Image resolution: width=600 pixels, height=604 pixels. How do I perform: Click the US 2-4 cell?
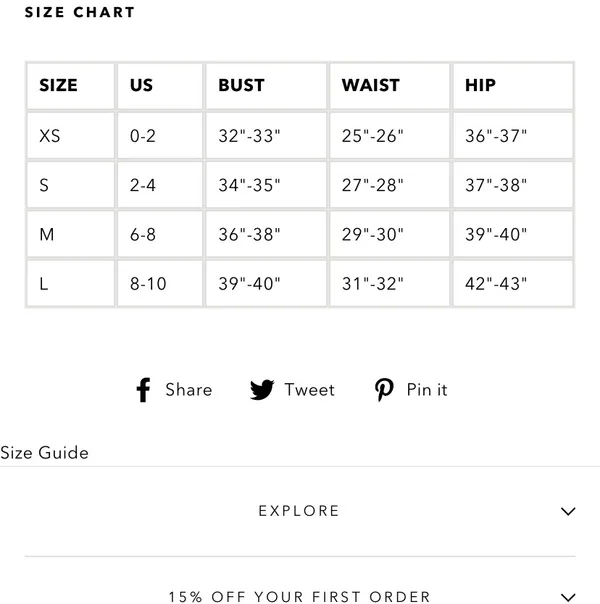tap(160, 185)
